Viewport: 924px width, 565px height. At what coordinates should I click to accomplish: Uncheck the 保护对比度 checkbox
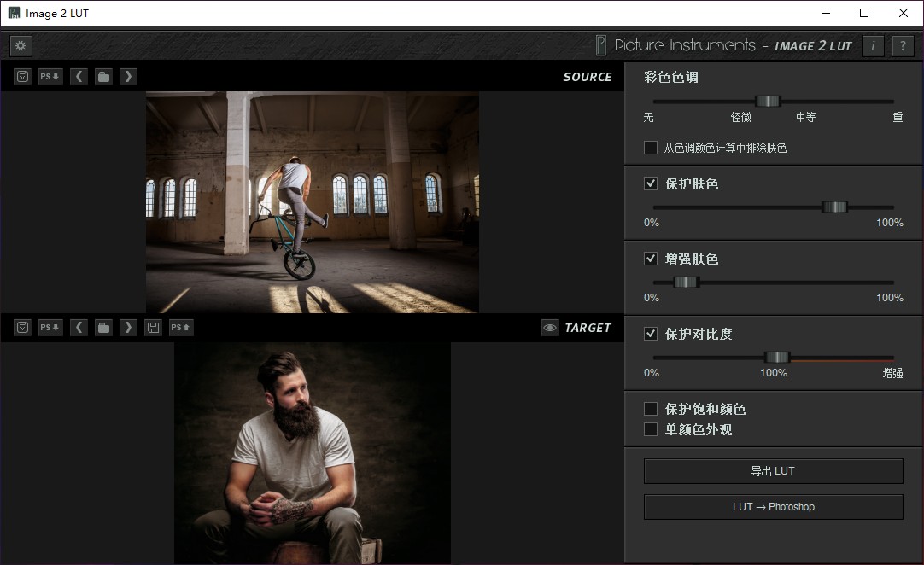651,334
